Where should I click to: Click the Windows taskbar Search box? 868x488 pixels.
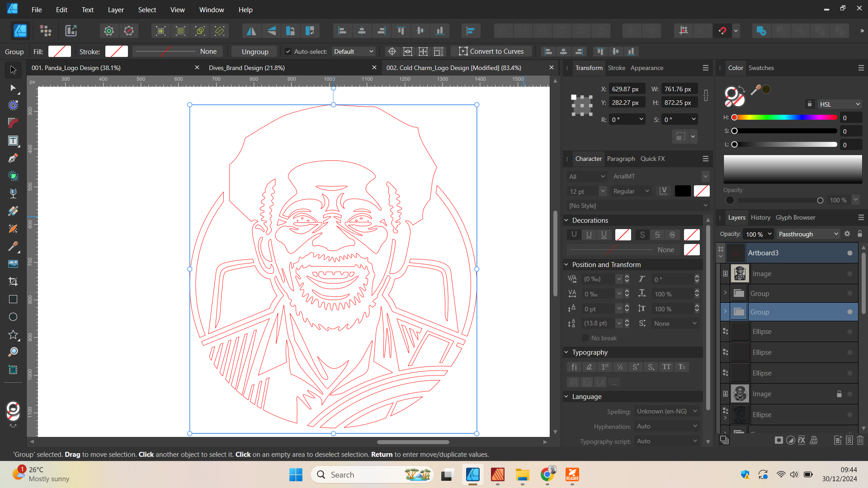372,474
